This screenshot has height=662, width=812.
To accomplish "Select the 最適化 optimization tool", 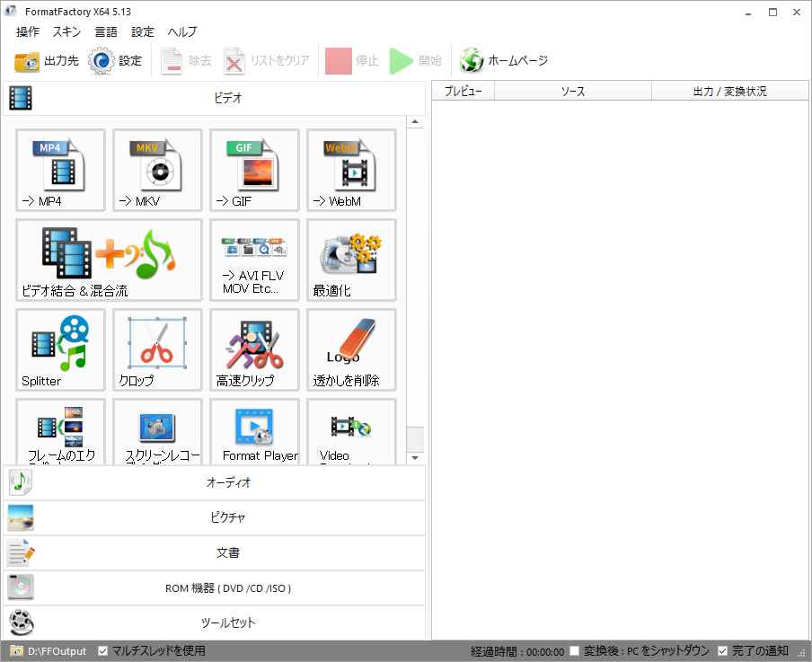I will (x=350, y=260).
